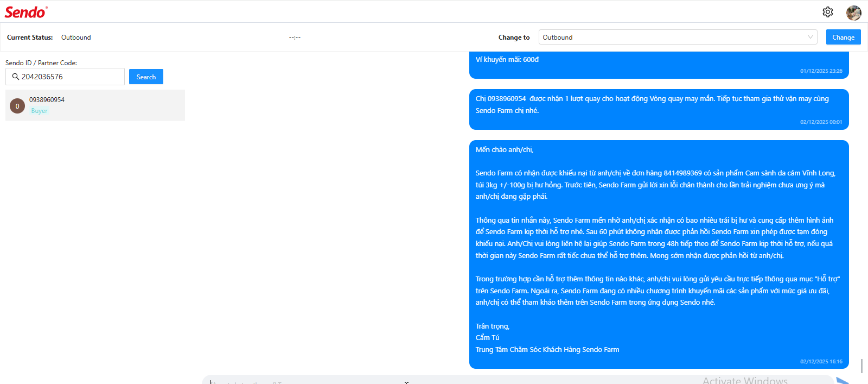
Task: Click the Sendo logo
Action: [26, 12]
